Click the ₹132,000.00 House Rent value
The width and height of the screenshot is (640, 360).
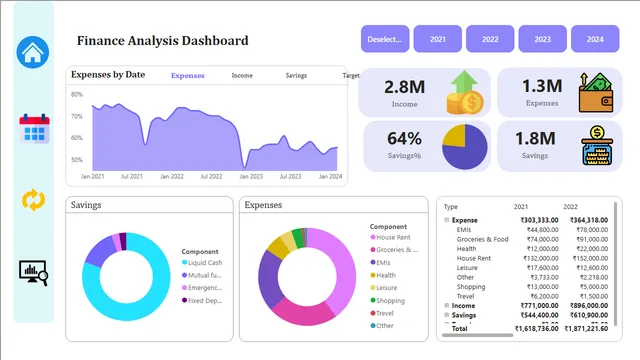(x=541, y=258)
